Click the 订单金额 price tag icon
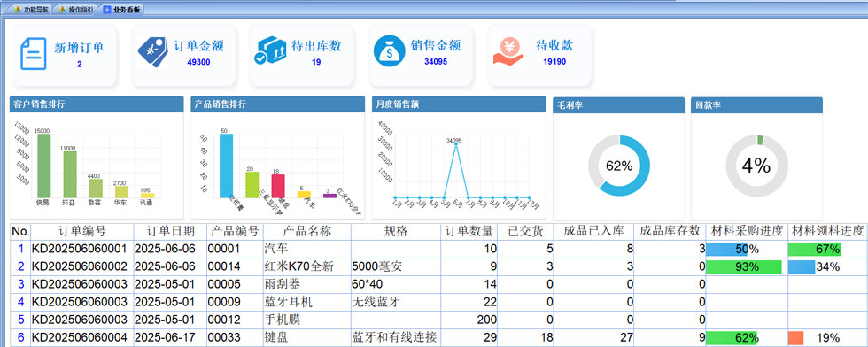Viewport: 868px width, 347px height. click(x=152, y=52)
